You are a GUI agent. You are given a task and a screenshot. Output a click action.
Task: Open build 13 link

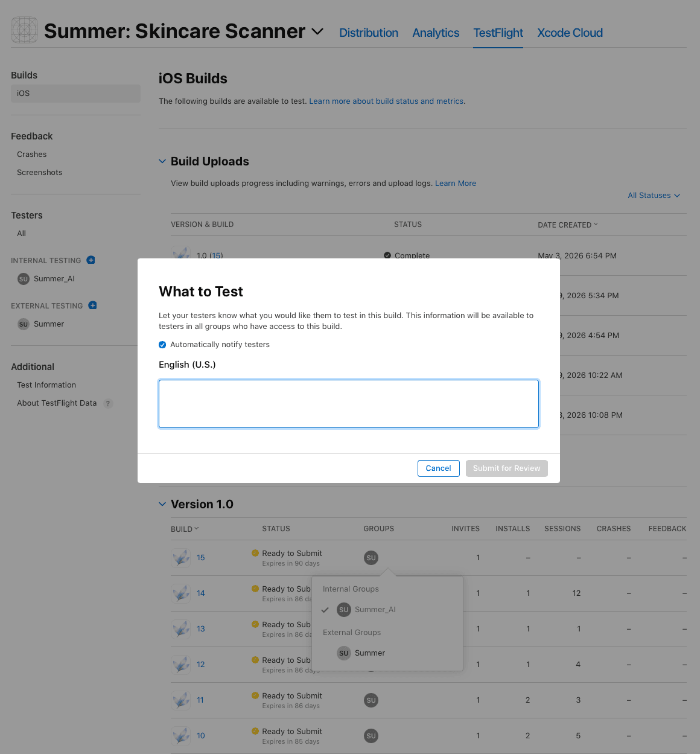click(x=201, y=629)
